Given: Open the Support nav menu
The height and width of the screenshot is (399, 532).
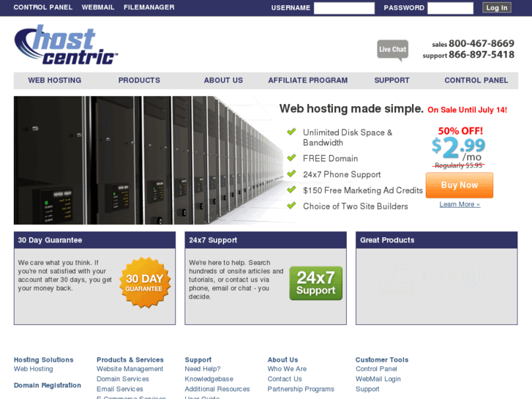Looking at the screenshot, I should [392, 81].
